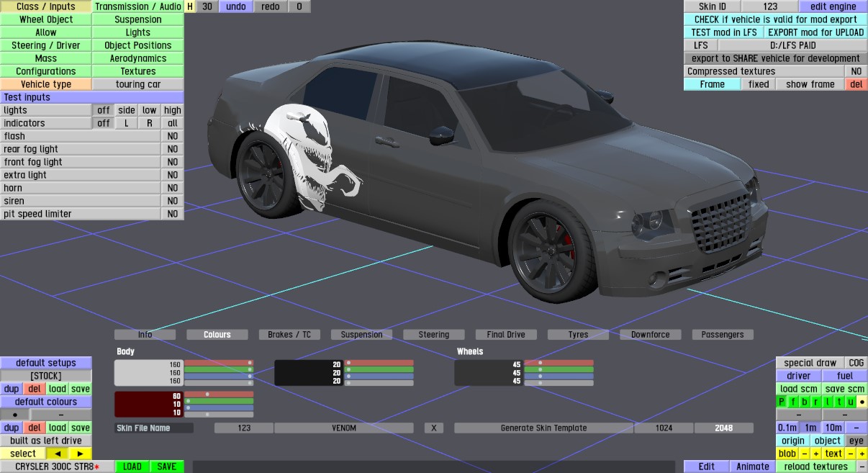Open Object Positions section
The width and height of the screenshot is (868, 473).
point(138,45)
